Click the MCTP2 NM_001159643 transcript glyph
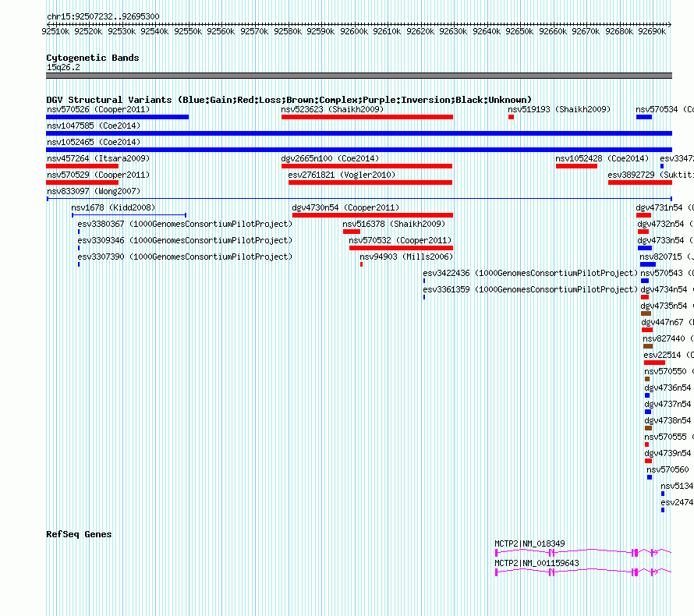 pos(583,572)
